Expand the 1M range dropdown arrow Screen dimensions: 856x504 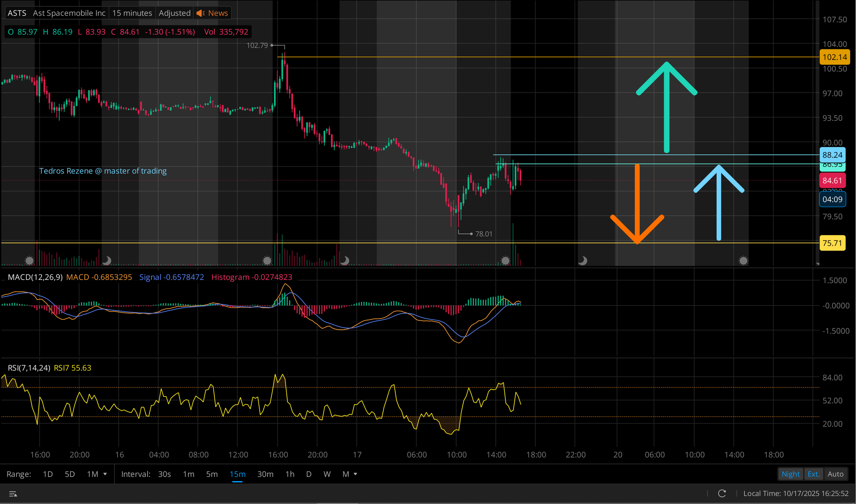(x=105, y=474)
